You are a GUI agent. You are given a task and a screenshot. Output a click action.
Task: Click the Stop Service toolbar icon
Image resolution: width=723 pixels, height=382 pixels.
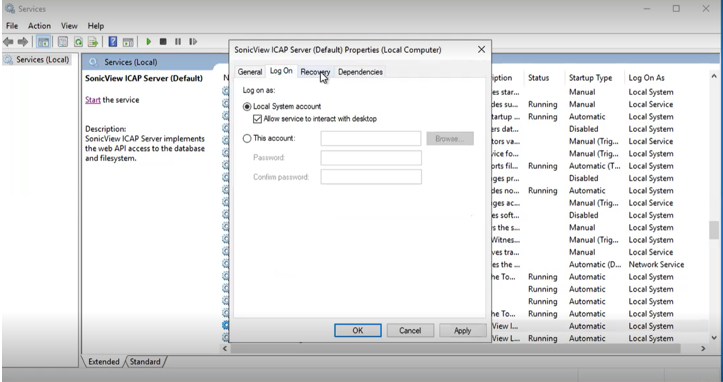163,42
